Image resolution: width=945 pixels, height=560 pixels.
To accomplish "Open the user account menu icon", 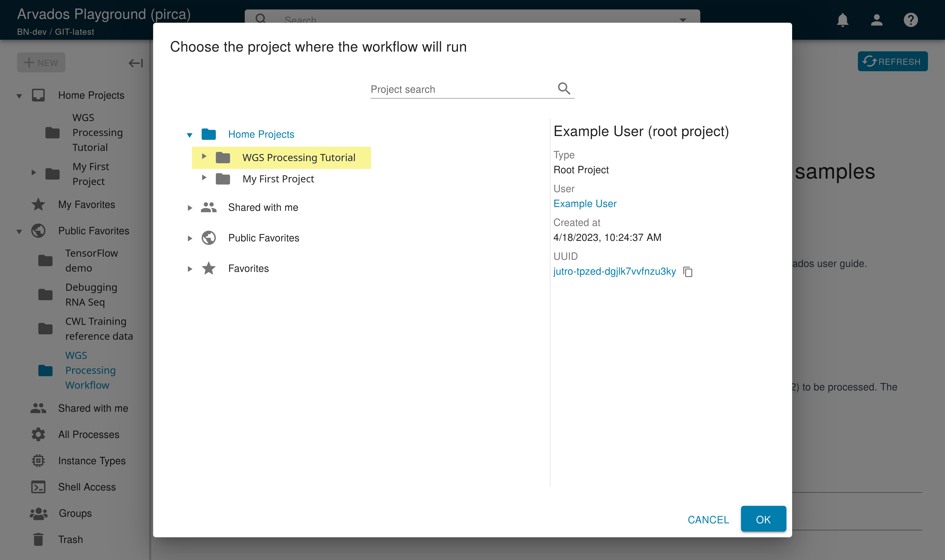I will 876,20.
